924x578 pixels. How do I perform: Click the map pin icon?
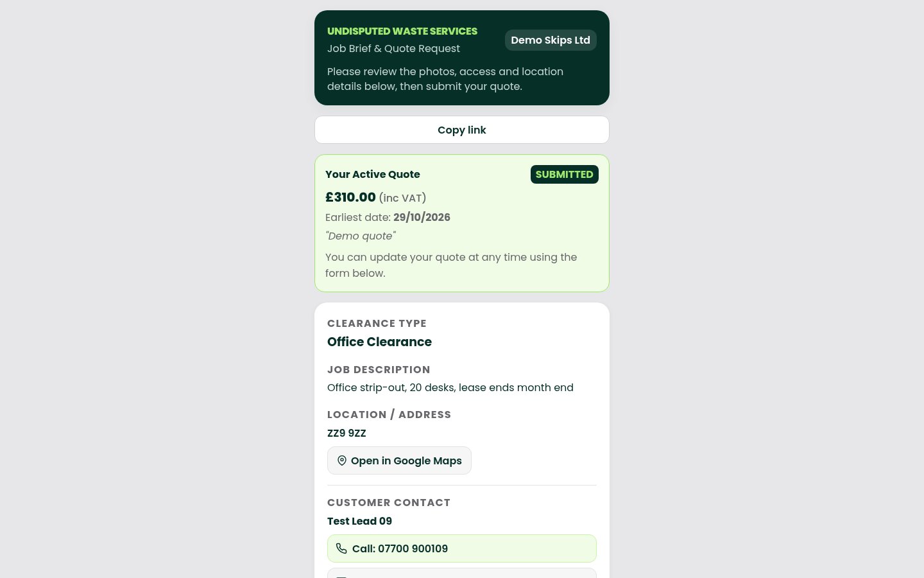click(x=342, y=460)
